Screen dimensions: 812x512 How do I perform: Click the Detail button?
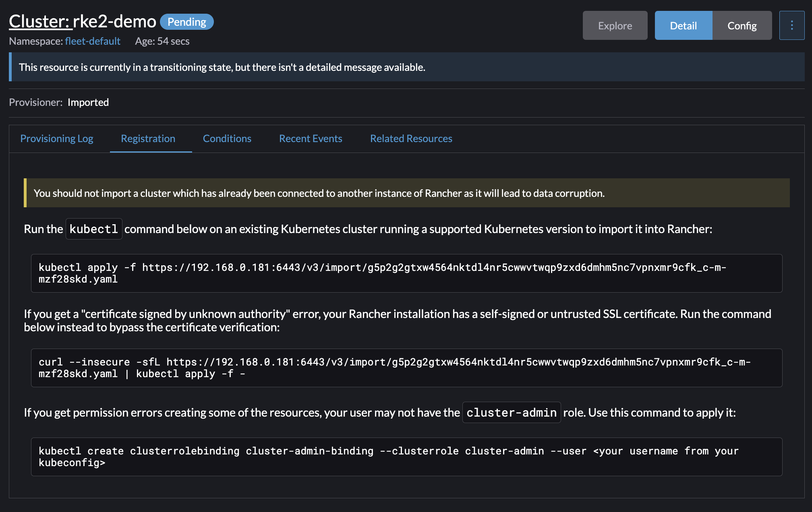click(683, 25)
